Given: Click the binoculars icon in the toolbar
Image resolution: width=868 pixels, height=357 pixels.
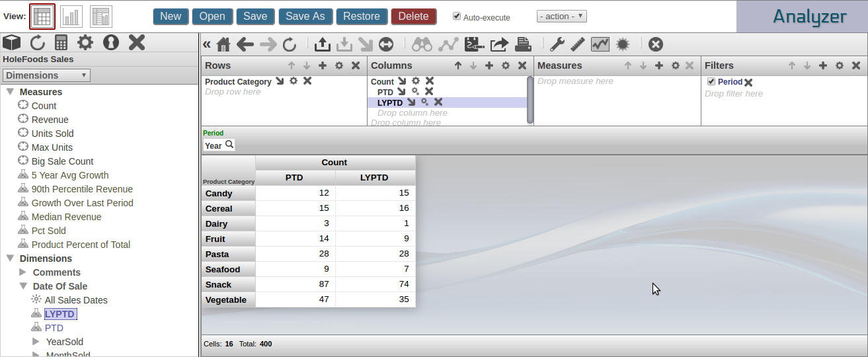Looking at the screenshot, I should coord(422,44).
